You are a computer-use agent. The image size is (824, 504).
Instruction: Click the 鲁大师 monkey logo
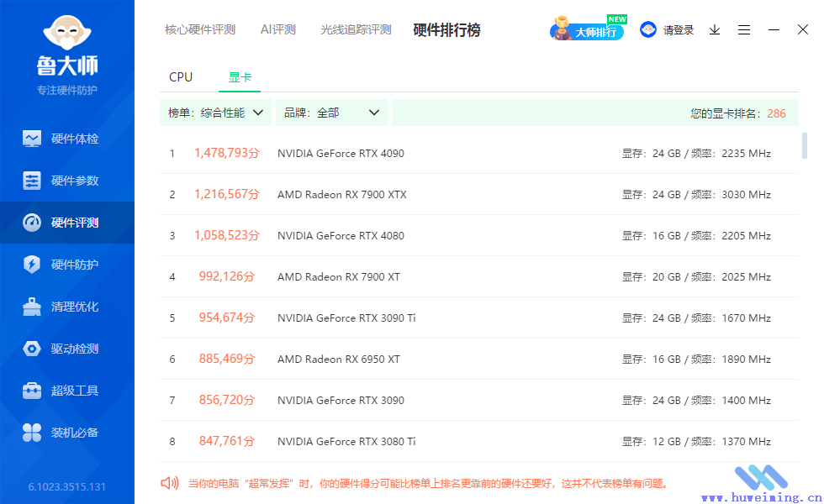point(67,33)
